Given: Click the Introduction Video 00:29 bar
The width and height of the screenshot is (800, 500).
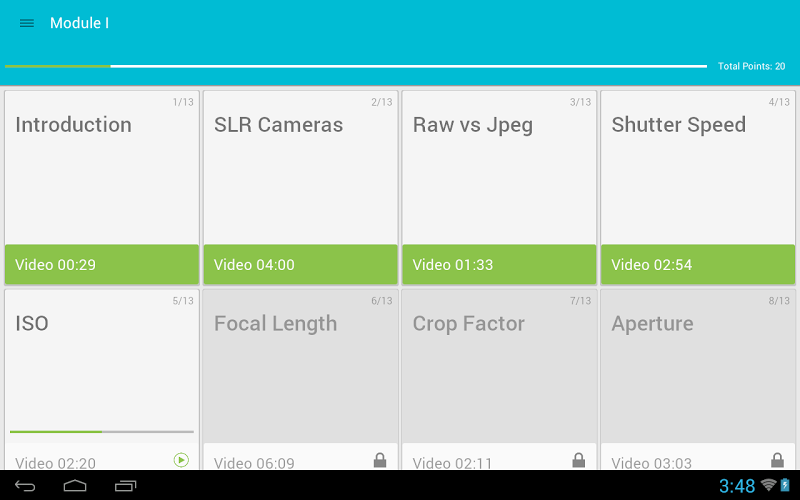Looking at the screenshot, I should point(102,265).
